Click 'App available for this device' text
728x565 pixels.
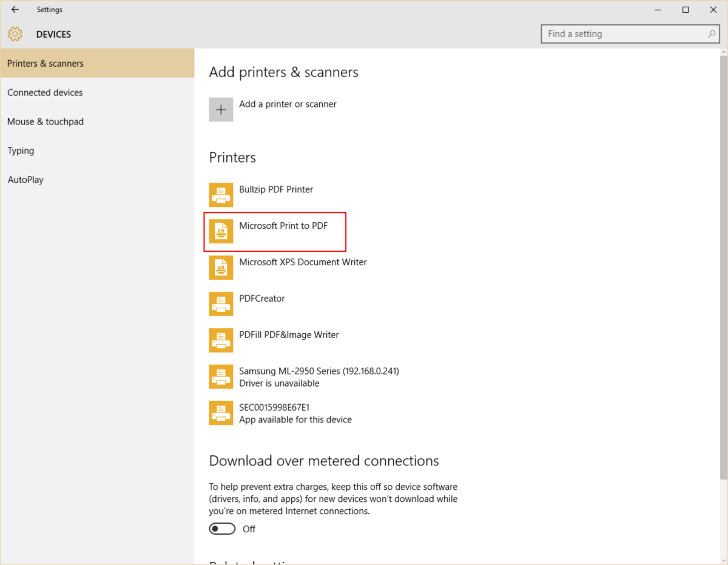pos(295,419)
